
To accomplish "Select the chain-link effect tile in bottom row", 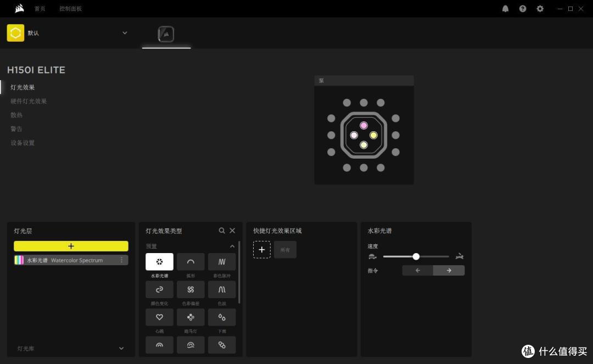I will (222, 345).
